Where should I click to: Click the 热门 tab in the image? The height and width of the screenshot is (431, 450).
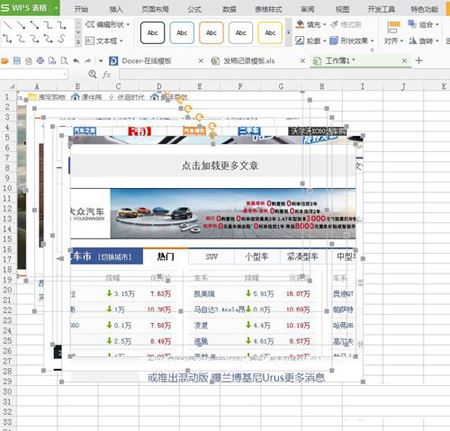166,256
